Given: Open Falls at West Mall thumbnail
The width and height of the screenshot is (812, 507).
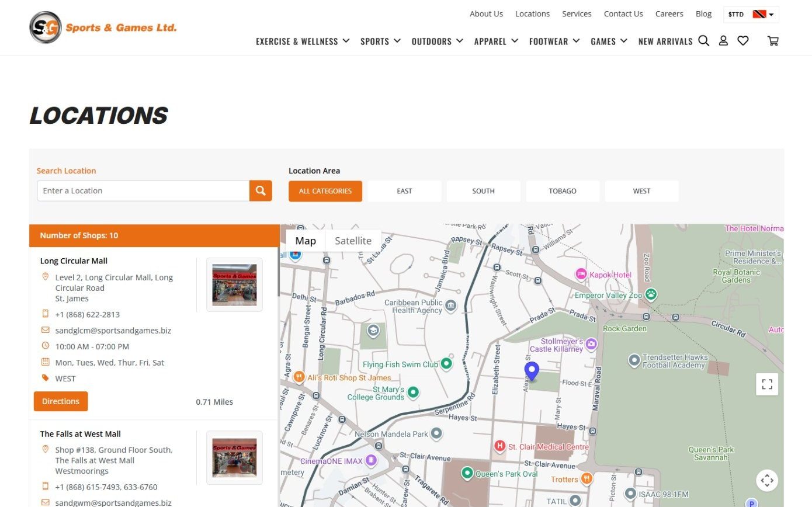Looking at the screenshot, I should point(234,457).
